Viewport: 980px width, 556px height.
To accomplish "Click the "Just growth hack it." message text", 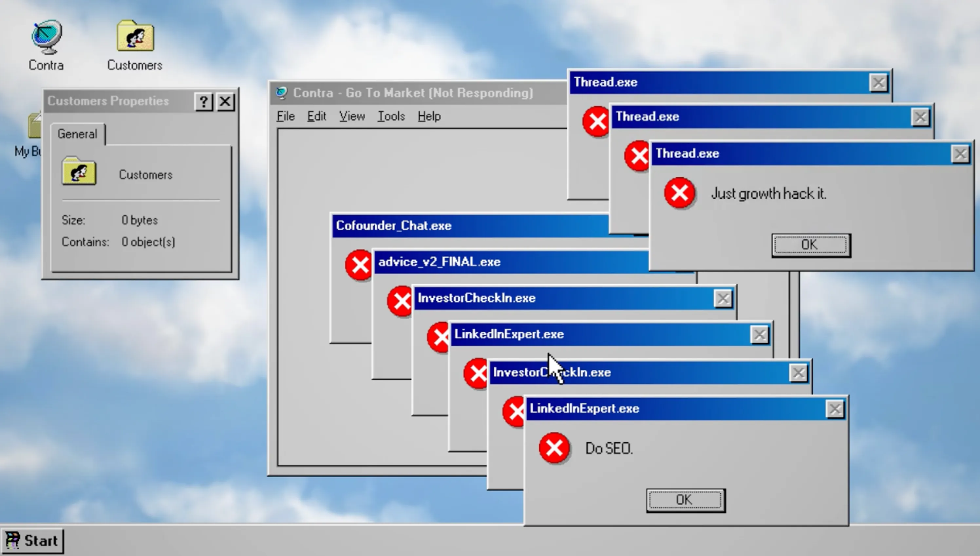I will click(769, 194).
